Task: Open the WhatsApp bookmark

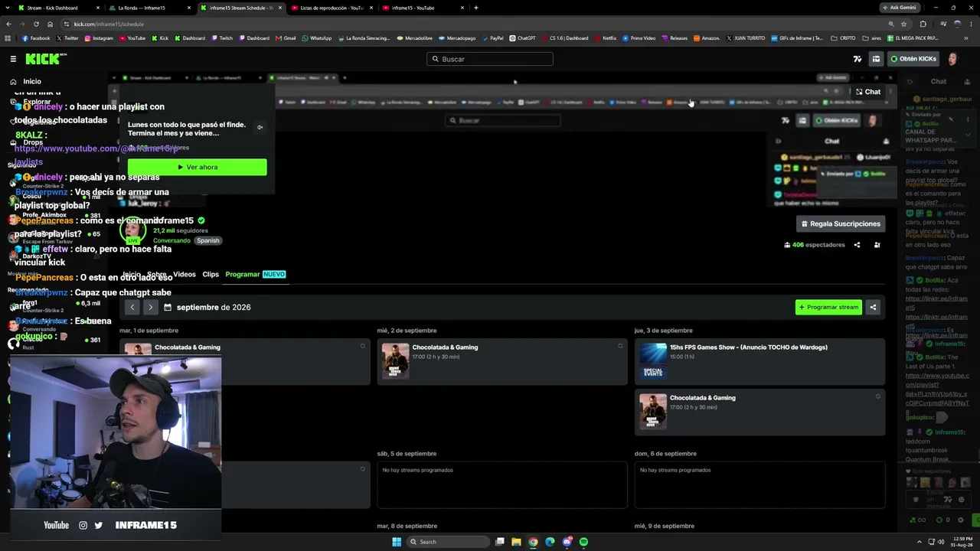Action: click(x=317, y=38)
